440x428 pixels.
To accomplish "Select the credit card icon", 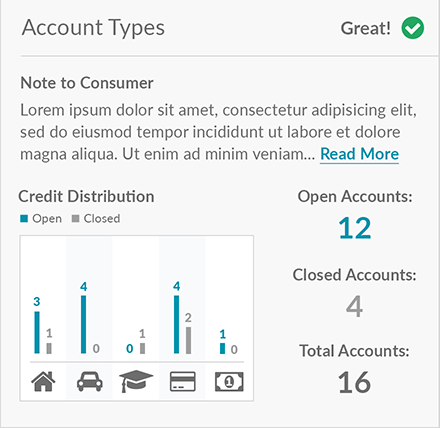I will 183,381.
